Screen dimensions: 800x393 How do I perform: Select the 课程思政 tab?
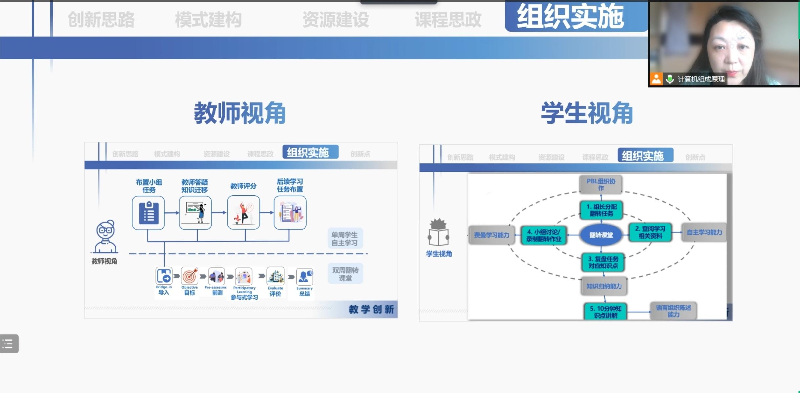click(x=448, y=20)
